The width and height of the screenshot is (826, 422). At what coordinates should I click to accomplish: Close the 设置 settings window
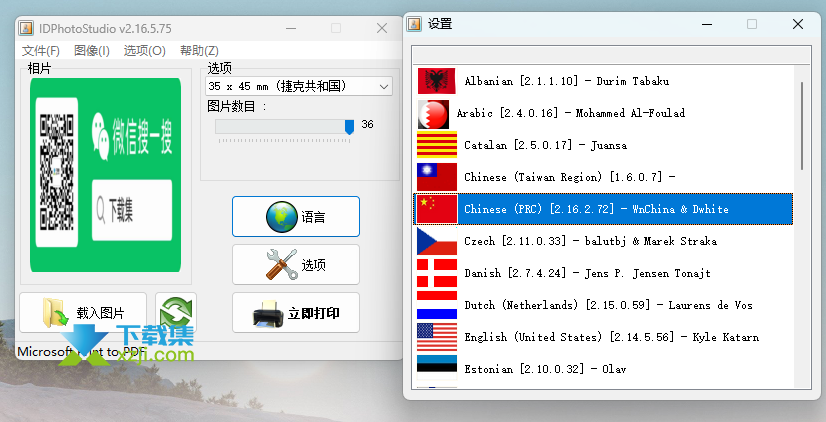[x=798, y=24]
